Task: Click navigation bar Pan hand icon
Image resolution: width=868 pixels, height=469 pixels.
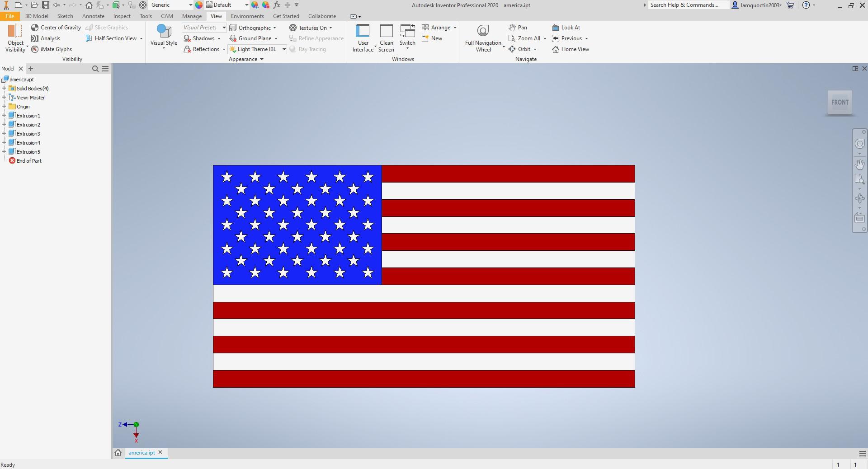Action: coord(859,164)
